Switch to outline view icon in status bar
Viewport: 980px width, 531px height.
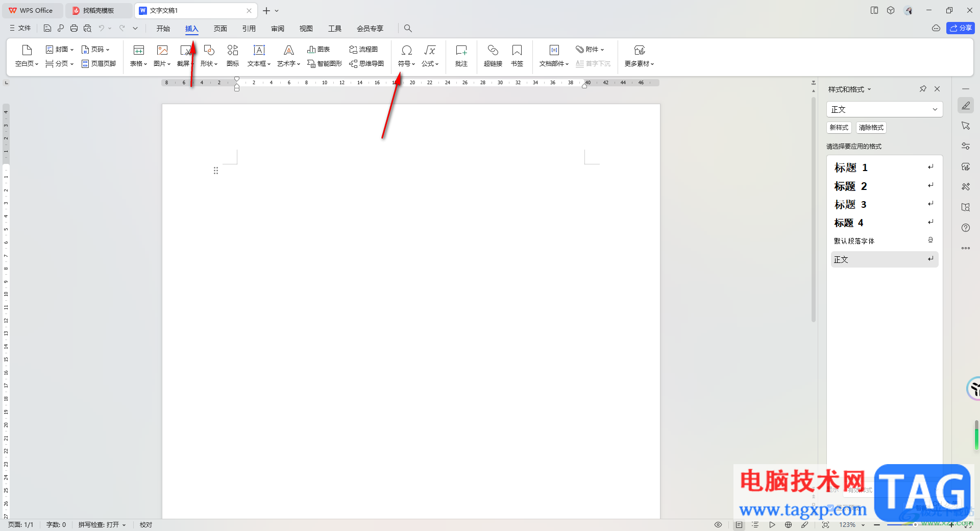pos(755,525)
